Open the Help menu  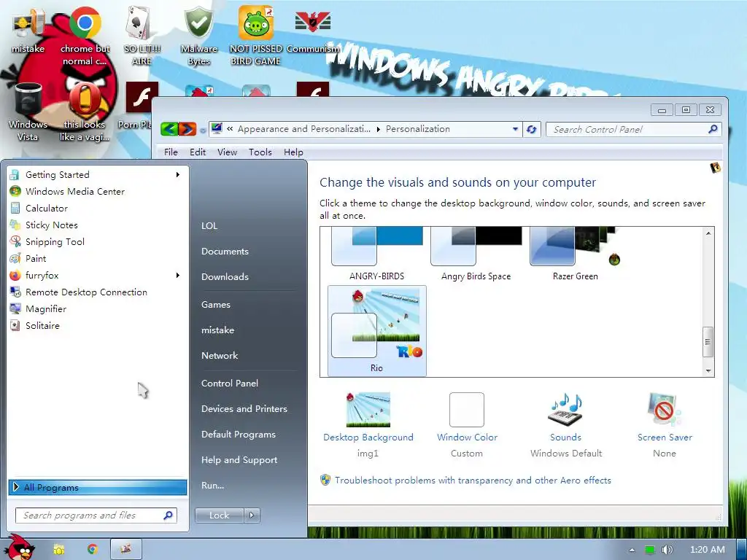pyautogui.click(x=293, y=152)
